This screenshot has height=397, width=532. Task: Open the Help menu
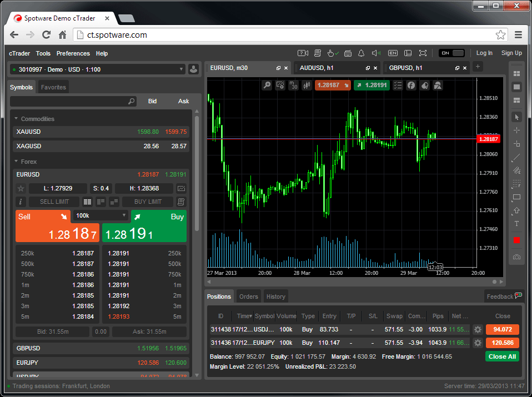pyautogui.click(x=102, y=53)
